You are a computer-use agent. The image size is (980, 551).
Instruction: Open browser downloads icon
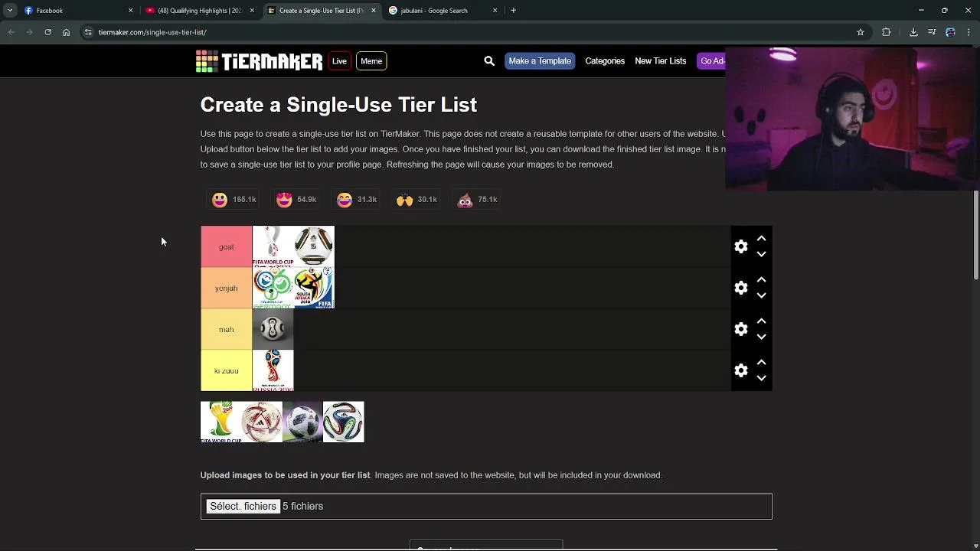click(913, 32)
